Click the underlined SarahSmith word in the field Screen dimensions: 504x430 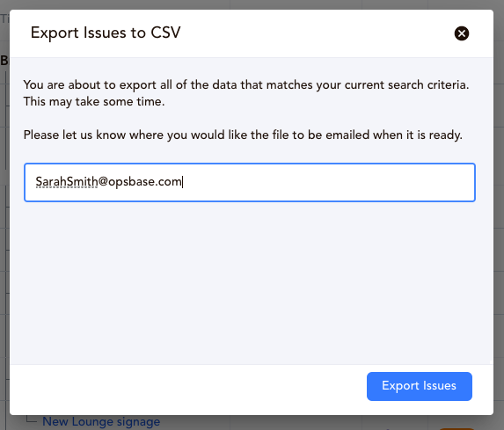67,181
